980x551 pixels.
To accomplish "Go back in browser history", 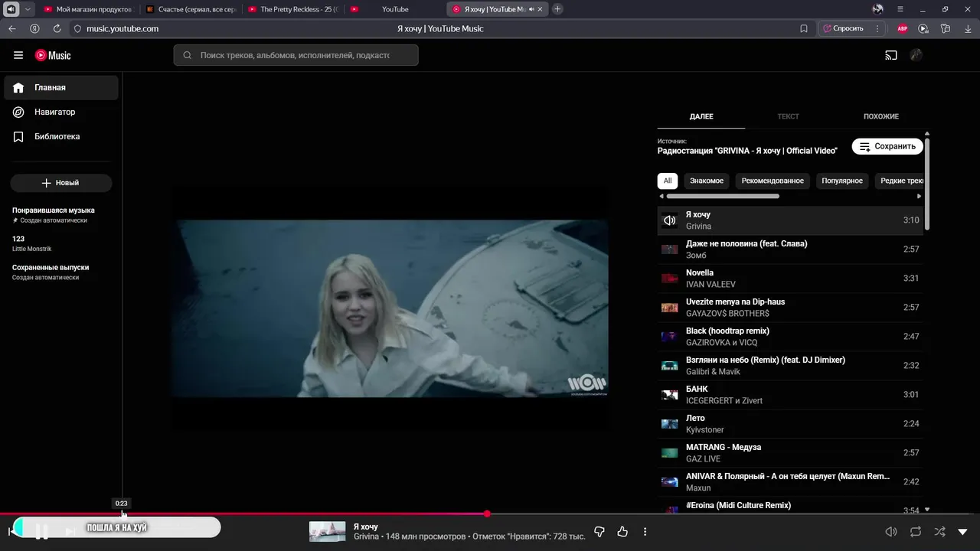I will [12, 28].
